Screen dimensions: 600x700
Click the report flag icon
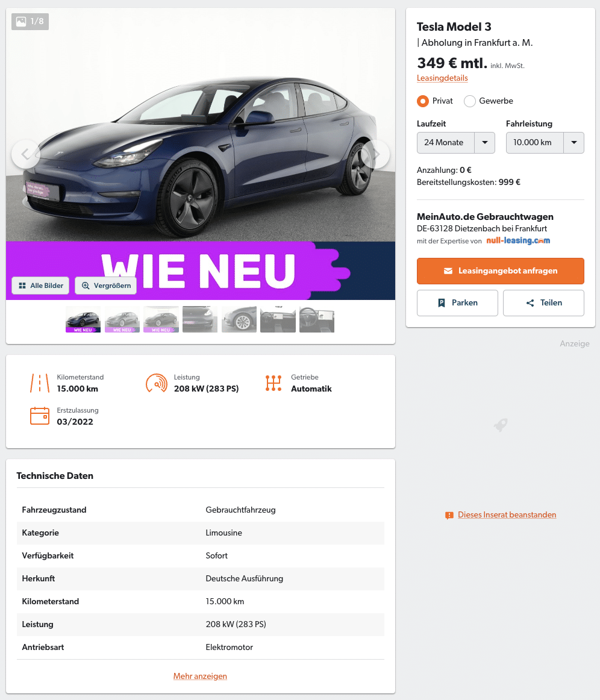click(449, 516)
